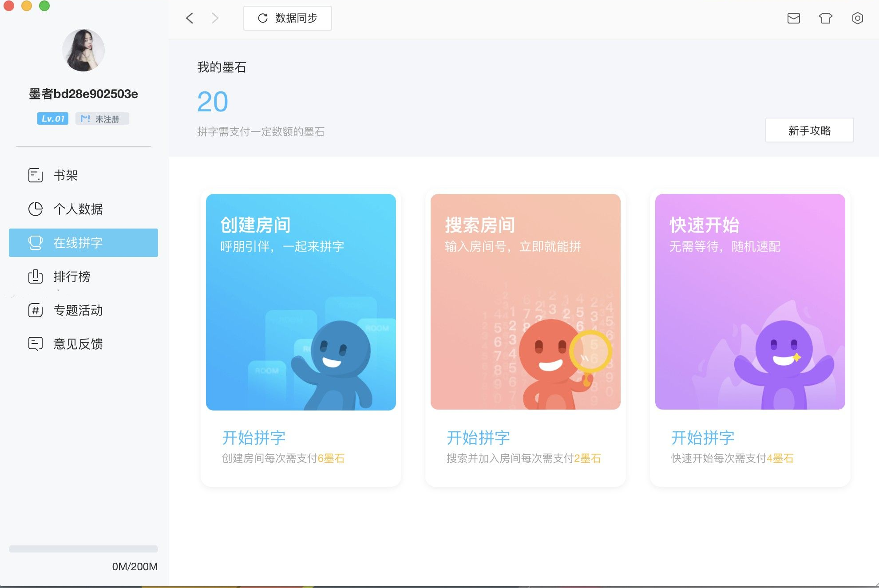This screenshot has height=588, width=879.
Task: Click 开始拼字 under 搜索房间
Action: (478, 438)
